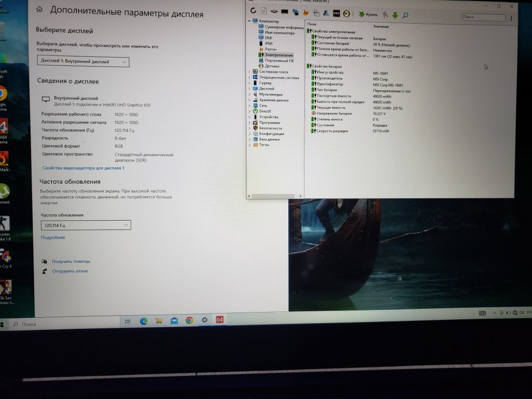Select Портативный ПК in the tree
Image resolution: width=532 pixels, height=399 pixels.
coord(276,60)
